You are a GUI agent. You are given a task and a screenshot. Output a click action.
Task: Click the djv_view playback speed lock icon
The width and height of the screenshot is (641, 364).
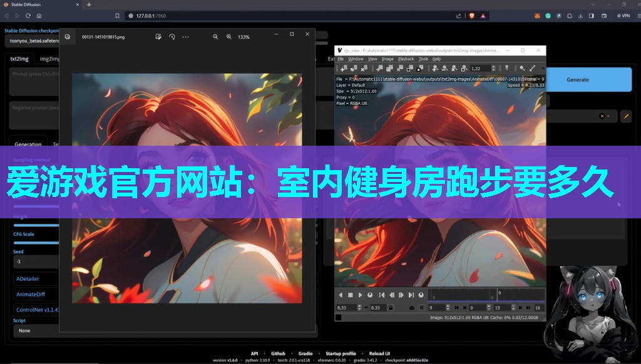point(391,308)
